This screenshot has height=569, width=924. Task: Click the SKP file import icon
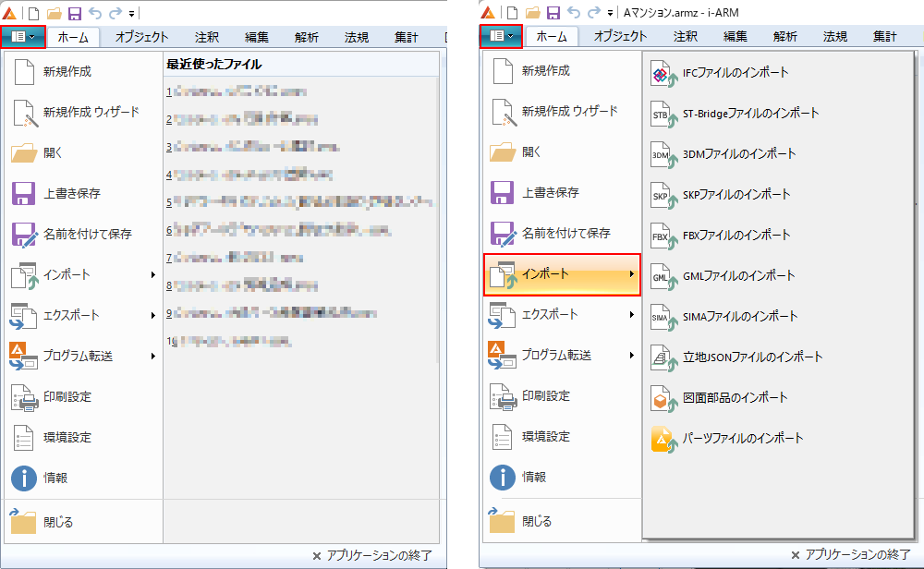pos(661,196)
